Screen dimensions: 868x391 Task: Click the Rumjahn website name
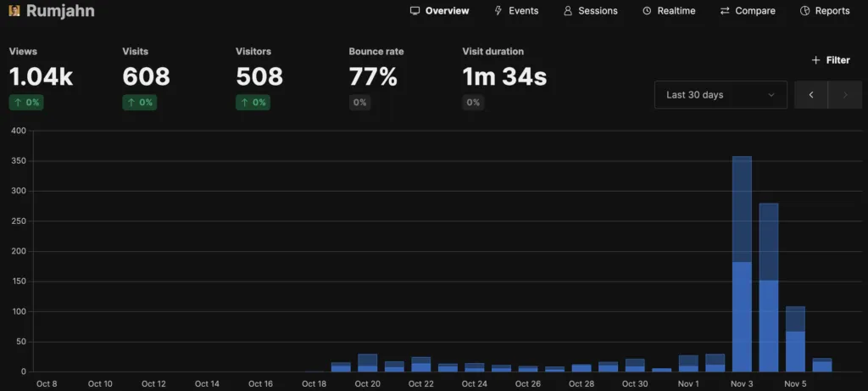click(60, 11)
